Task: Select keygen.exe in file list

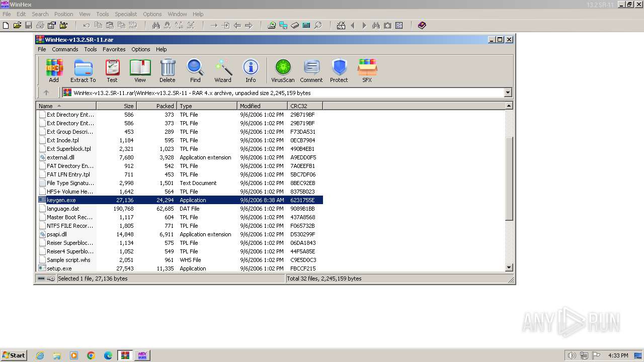Action: coord(181,200)
